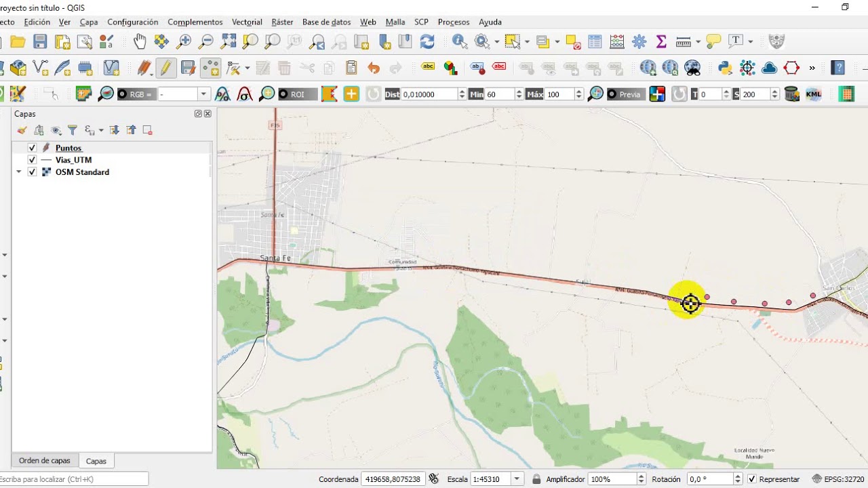Open the SCP menu
The width and height of the screenshot is (868, 488).
click(x=421, y=22)
